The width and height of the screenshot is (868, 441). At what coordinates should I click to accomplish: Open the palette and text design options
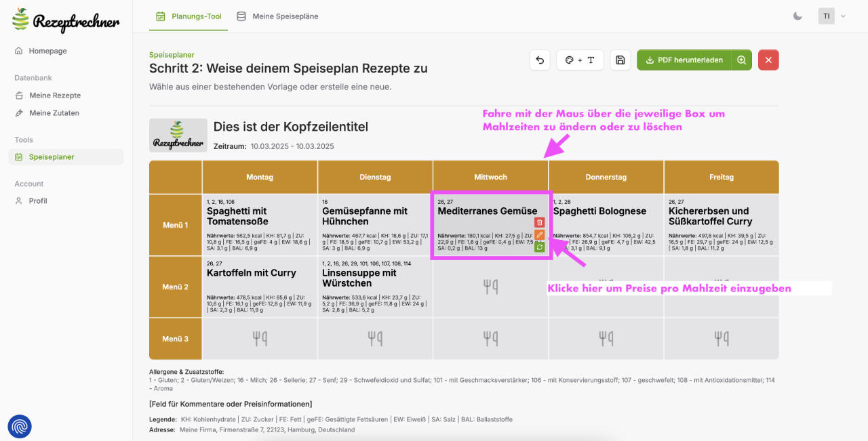tap(580, 60)
